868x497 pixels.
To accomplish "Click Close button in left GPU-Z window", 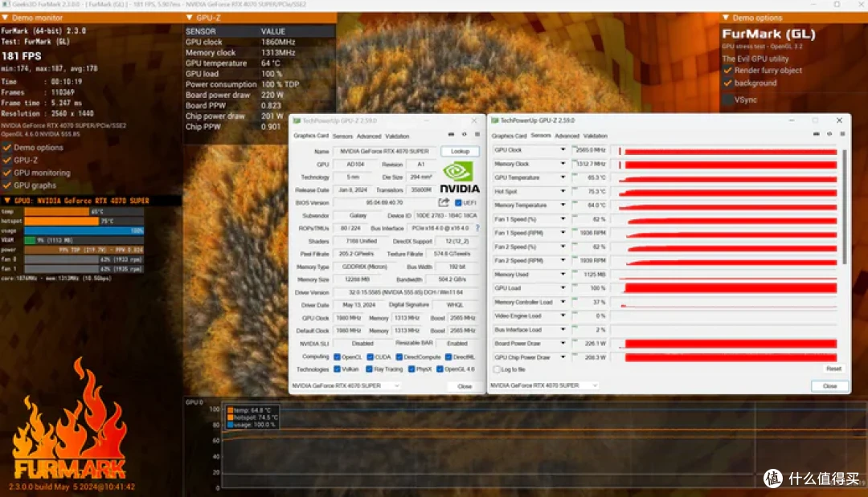I will click(x=465, y=386).
